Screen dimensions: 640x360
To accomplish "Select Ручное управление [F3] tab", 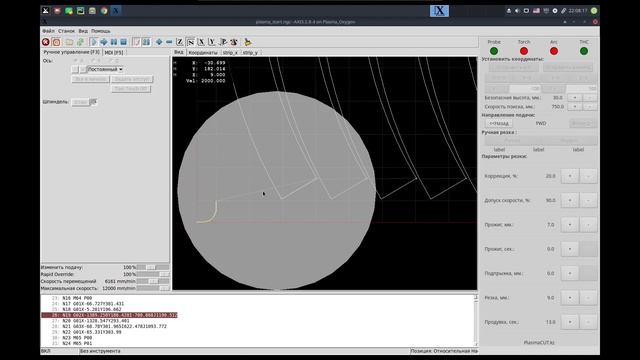I will (71, 52).
